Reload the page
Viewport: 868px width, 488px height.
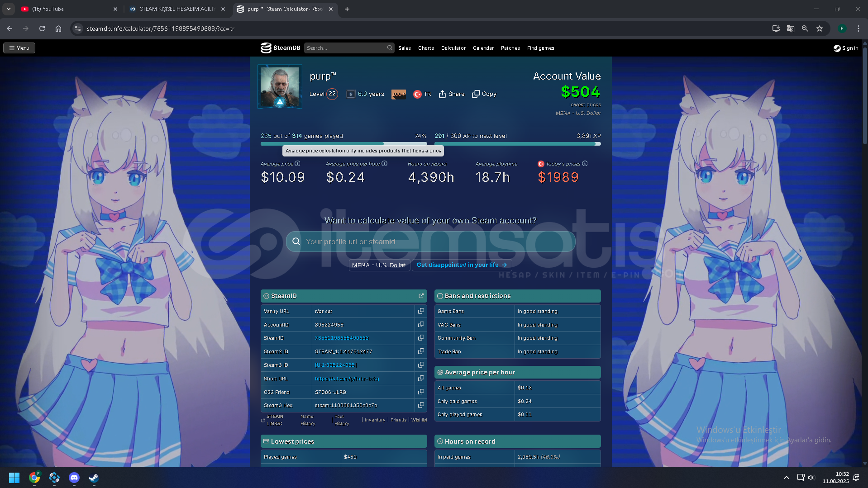coord(42,28)
